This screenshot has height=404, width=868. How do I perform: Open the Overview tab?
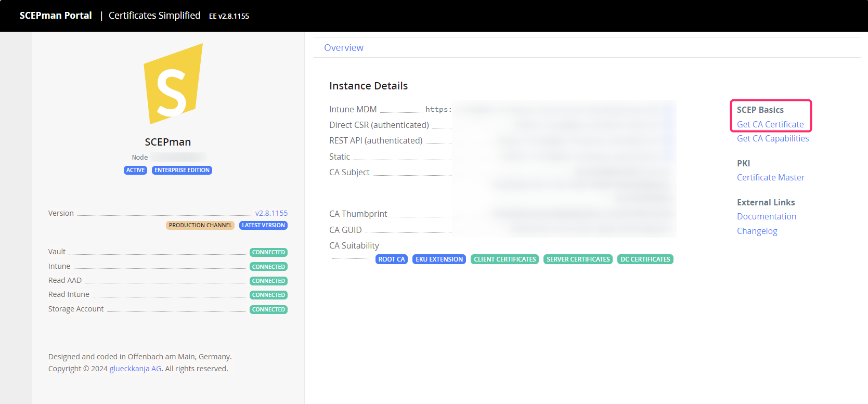(343, 48)
